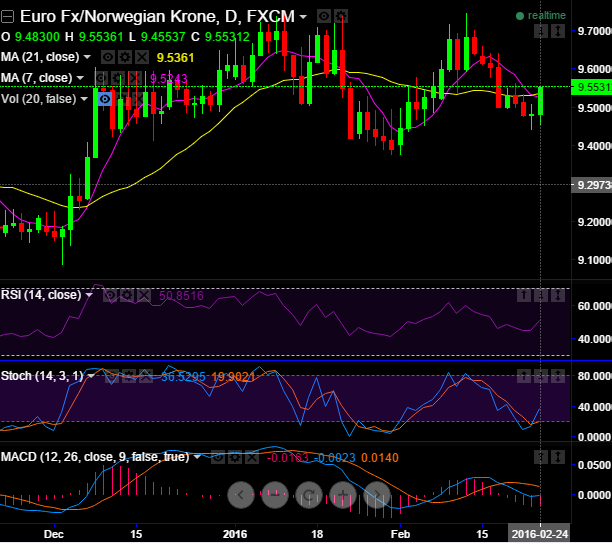
Task: Move the RSI pane down
Action: click(x=541, y=295)
